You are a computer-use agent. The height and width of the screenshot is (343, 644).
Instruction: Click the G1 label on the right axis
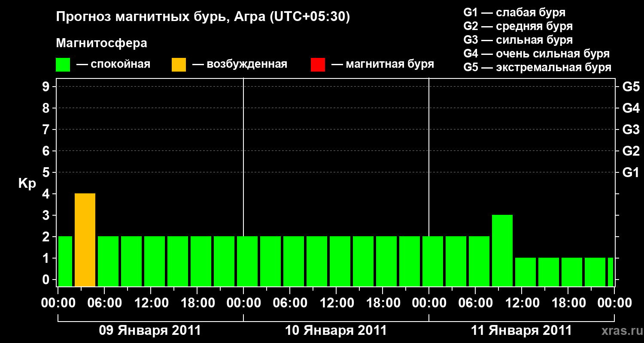coord(631,172)
